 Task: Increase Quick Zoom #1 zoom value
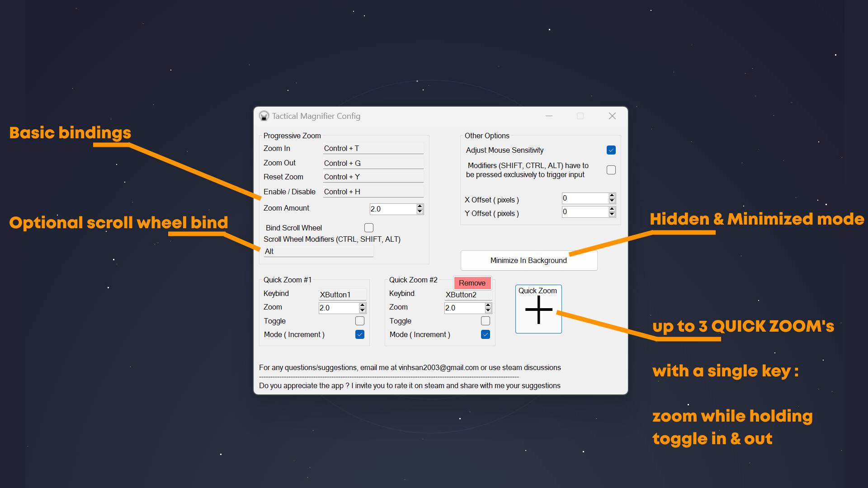(362, 305)
